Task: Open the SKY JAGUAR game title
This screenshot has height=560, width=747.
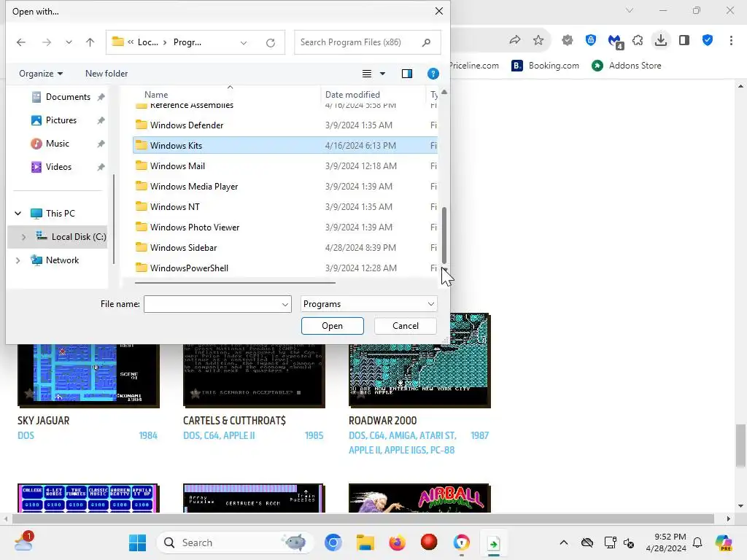Action: coord(43,421)
